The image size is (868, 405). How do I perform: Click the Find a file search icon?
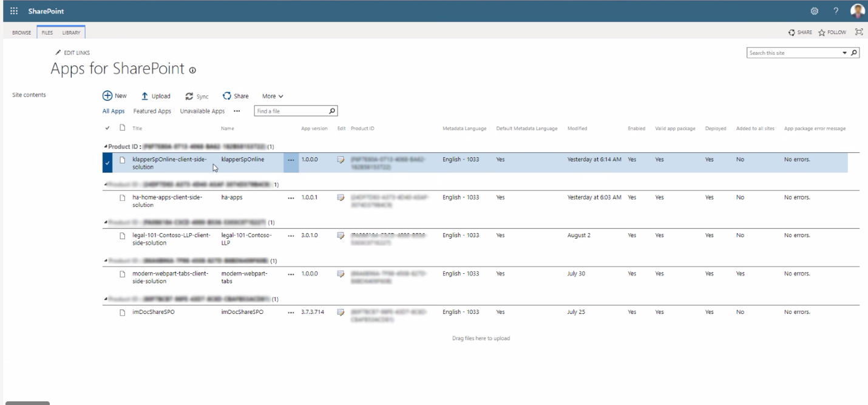point(331,111)
